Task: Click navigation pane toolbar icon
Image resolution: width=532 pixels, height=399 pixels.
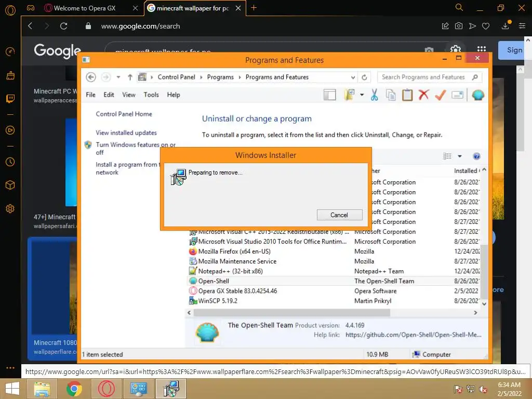Action: tap(329, 95)
